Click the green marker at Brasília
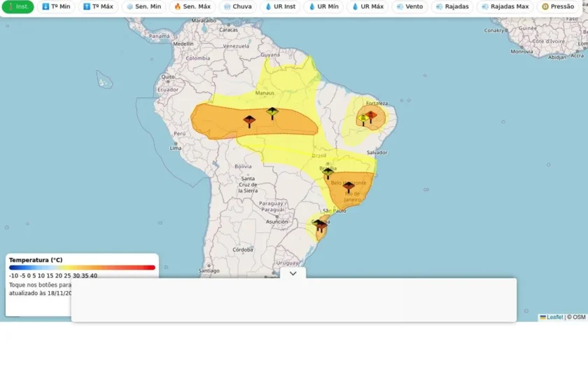This screenshot has width=588, height=368. pos(328,173)
